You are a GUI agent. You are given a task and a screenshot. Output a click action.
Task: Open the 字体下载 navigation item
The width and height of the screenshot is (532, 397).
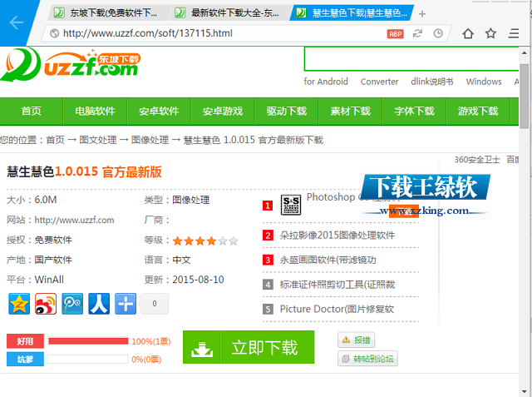pos(414,111)
